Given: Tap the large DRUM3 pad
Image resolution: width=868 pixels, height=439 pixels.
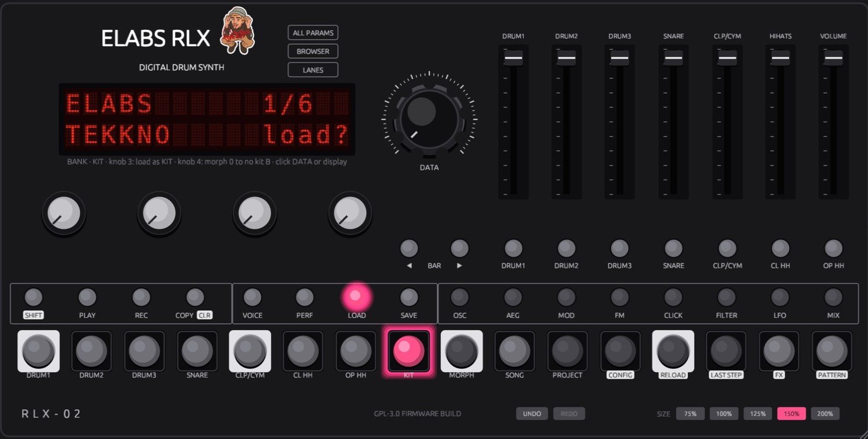Looking at the screenshot, I should (x=144, y=351).
